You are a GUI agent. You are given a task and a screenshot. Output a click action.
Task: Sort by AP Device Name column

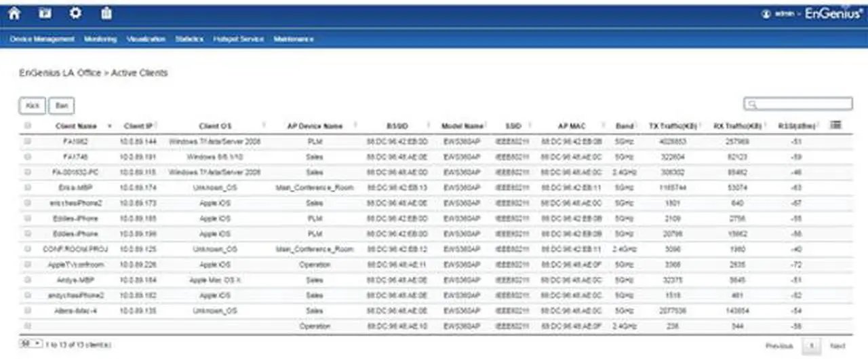315,126
